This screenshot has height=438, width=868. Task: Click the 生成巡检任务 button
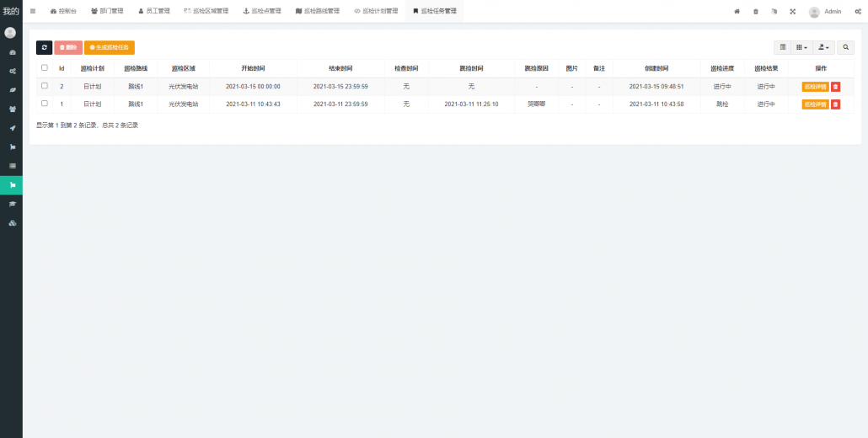tap(110, 47)
